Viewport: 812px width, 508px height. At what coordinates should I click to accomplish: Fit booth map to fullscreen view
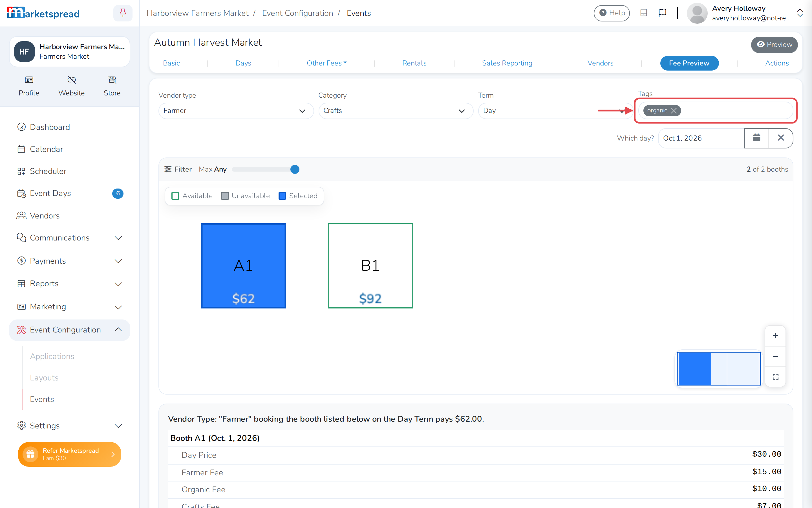pos(775,377)
